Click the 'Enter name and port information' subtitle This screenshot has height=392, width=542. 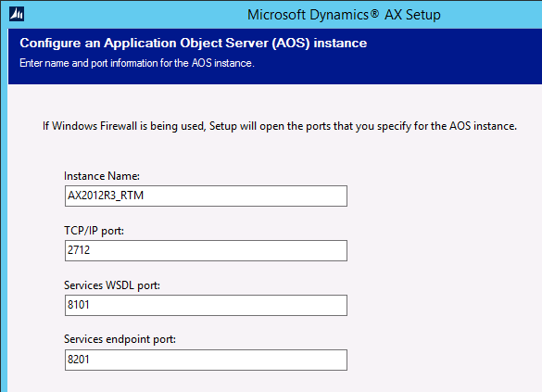coord(137,63)
